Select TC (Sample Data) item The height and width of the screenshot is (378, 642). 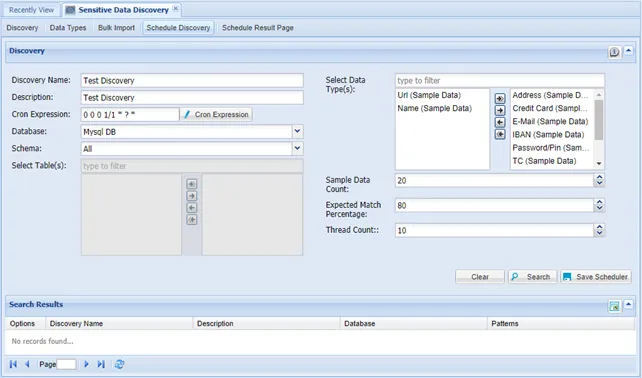click(x=544, y=161)
